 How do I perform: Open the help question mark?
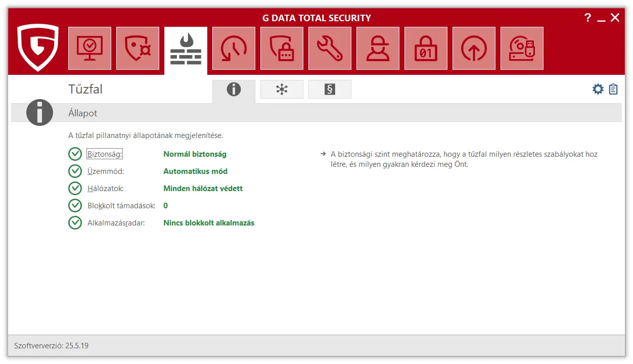tap(587, 18)
